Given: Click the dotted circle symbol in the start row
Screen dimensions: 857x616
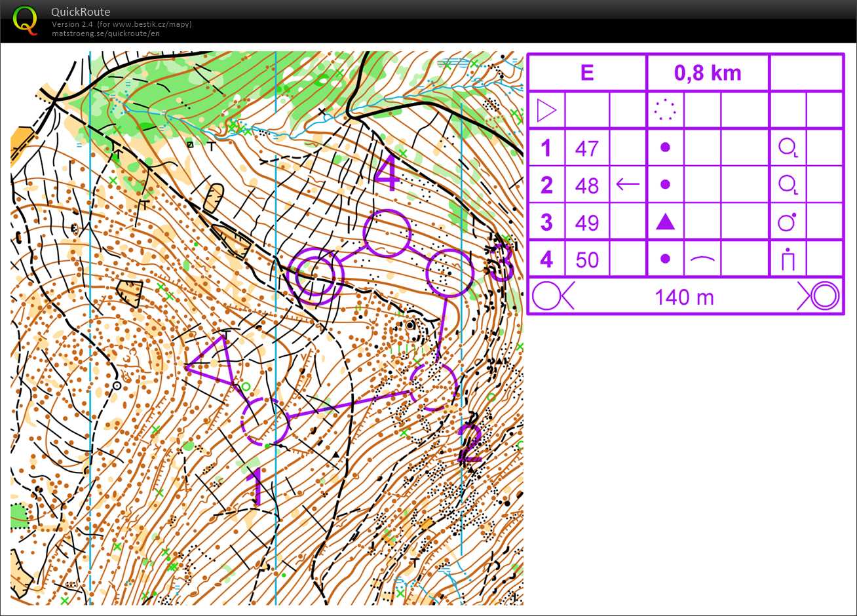Looking at the screenshot, I should [665, 110].
